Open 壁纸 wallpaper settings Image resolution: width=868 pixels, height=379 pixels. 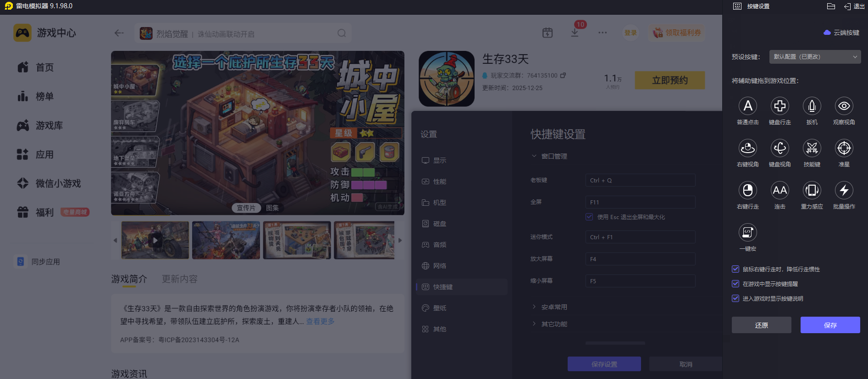click(x=434, y=308)
